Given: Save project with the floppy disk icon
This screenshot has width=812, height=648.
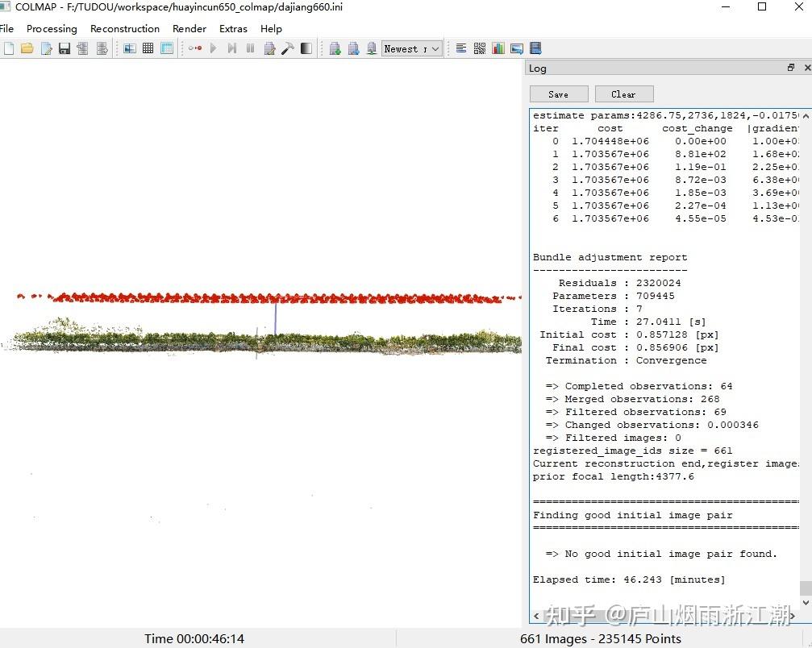Looking at the screenshot, I should click(x=65, y=48).
